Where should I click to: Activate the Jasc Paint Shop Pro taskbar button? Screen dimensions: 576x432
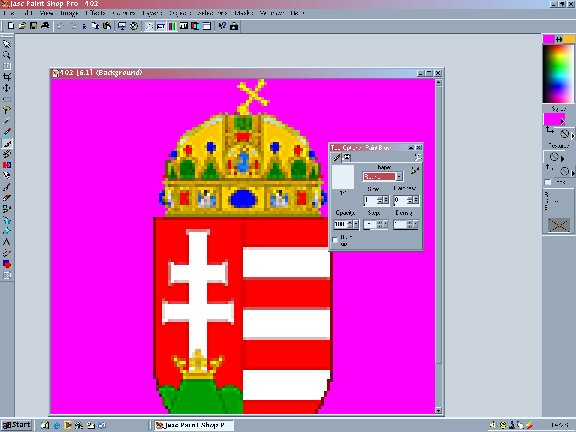(194, 425)
